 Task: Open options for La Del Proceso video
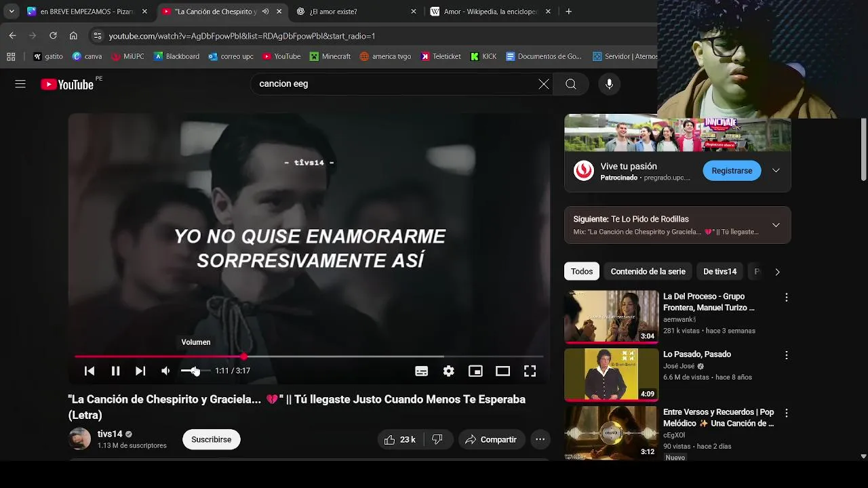(787, 298)
